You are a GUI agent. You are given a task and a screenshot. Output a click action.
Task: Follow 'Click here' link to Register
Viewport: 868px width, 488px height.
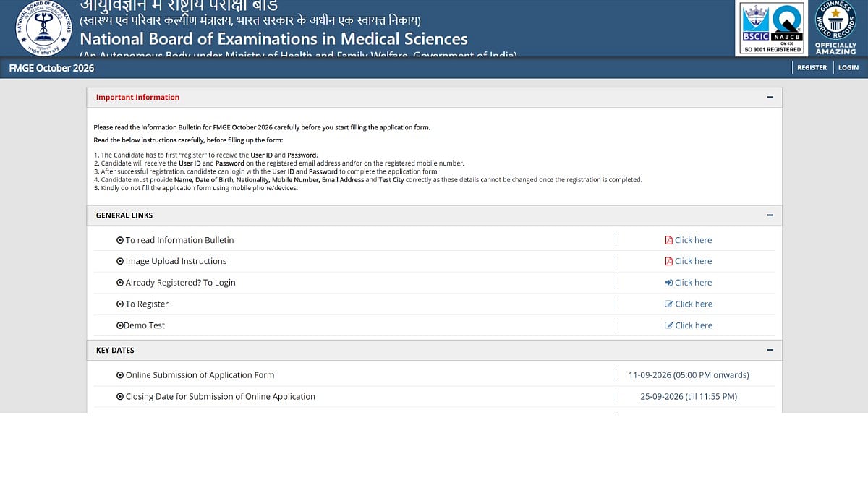pos(694,304)
